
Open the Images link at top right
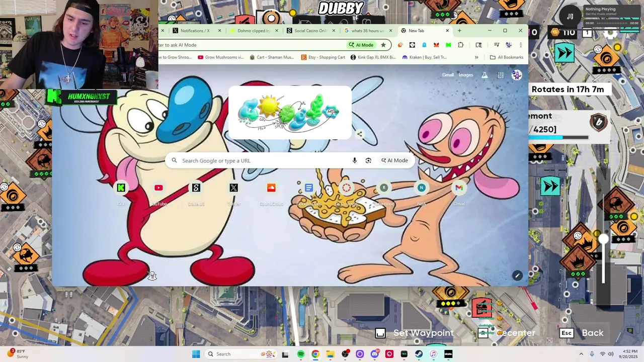466,75
